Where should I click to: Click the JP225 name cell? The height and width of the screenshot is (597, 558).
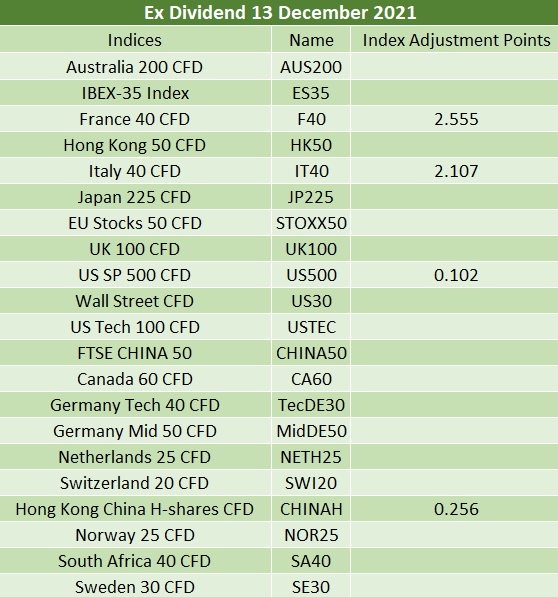(x=311, y=197)
